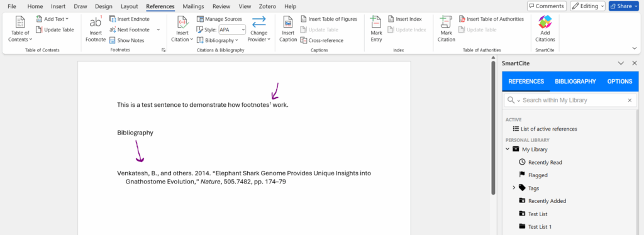Click Insert Endnote in Footnotes group
644x235 pixels.
click(130, 19)
